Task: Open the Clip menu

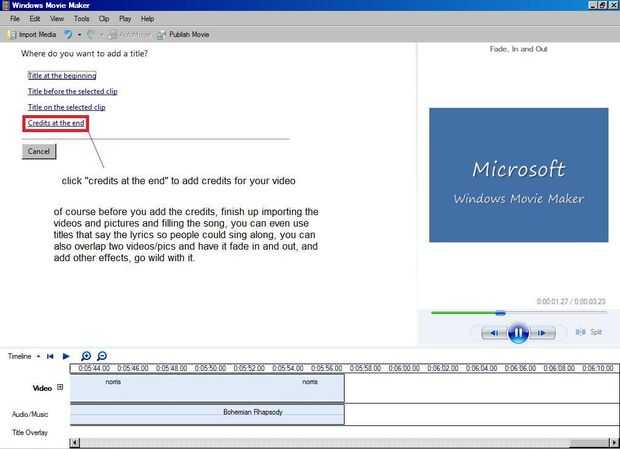Action: coord(104,19)
